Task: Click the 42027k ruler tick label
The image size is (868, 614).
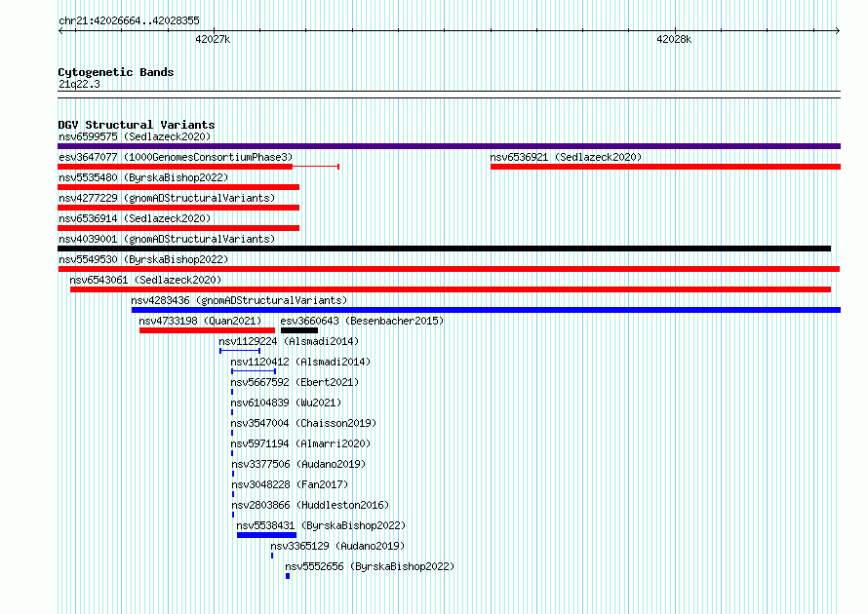Action: click(x=213, y=39)
